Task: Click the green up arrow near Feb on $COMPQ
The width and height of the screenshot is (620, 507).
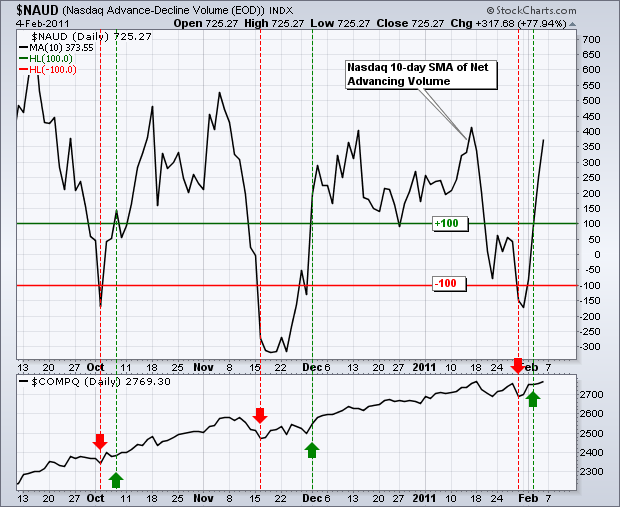Action: tap(533, 399)
